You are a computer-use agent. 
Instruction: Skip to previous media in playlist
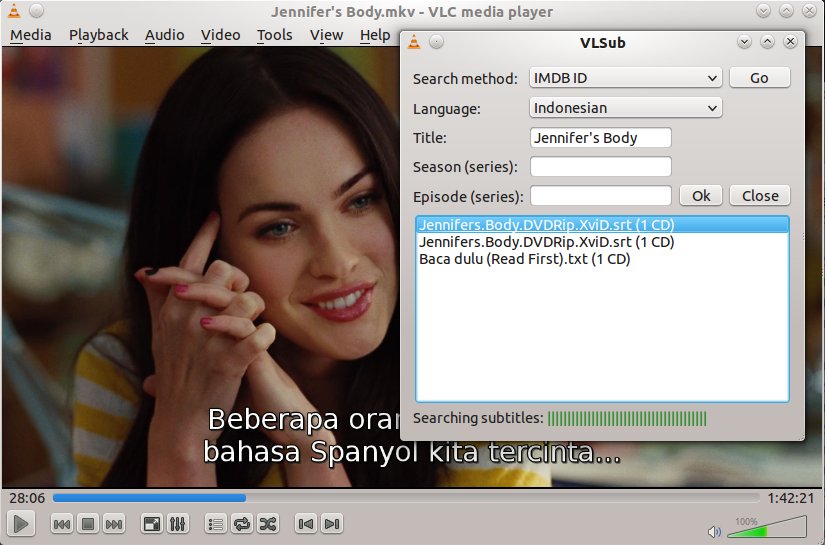point(62,524)
